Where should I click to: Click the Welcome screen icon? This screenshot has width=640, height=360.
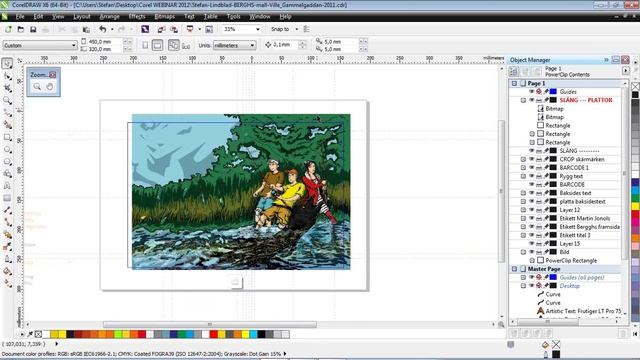tap(209, 29)
